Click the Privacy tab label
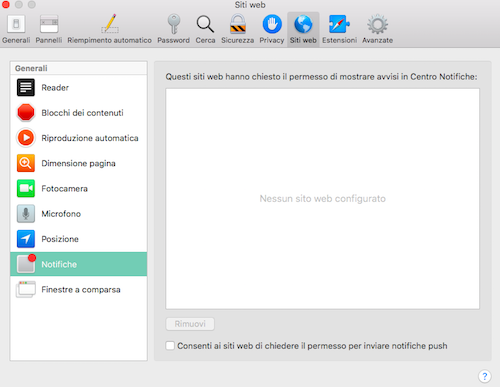Image resolution: width=500 pixels, height=387 pixels. [x=272, y=40]
